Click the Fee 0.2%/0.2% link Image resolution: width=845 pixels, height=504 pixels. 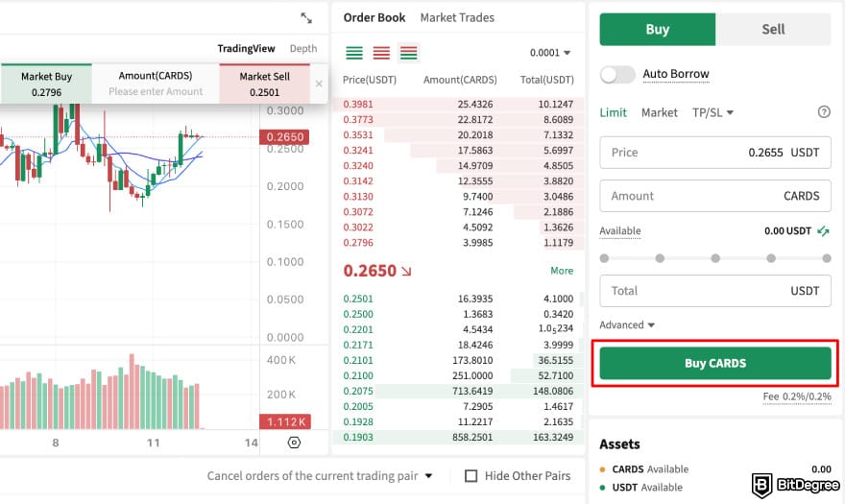797,396
